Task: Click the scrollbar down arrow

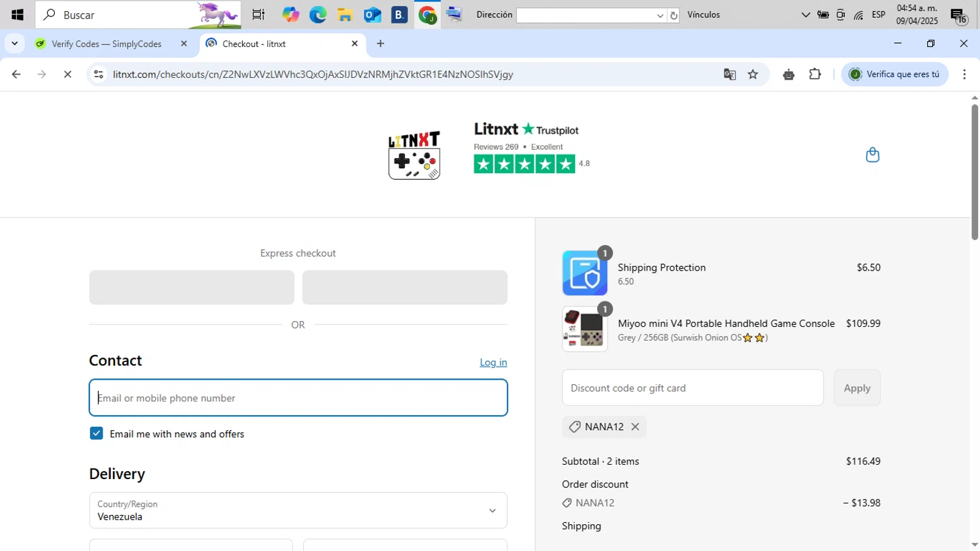Action: [x=975, y=544]
